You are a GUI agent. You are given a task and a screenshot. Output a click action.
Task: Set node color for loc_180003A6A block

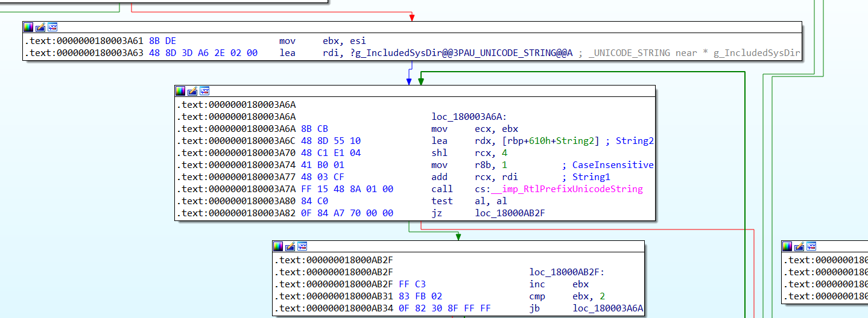pos(180,91)
